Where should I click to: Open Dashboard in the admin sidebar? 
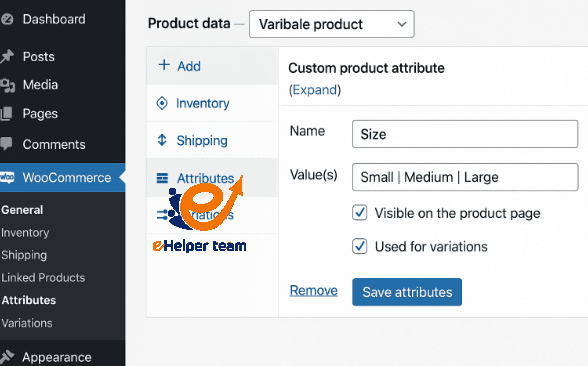pos(54,19)
